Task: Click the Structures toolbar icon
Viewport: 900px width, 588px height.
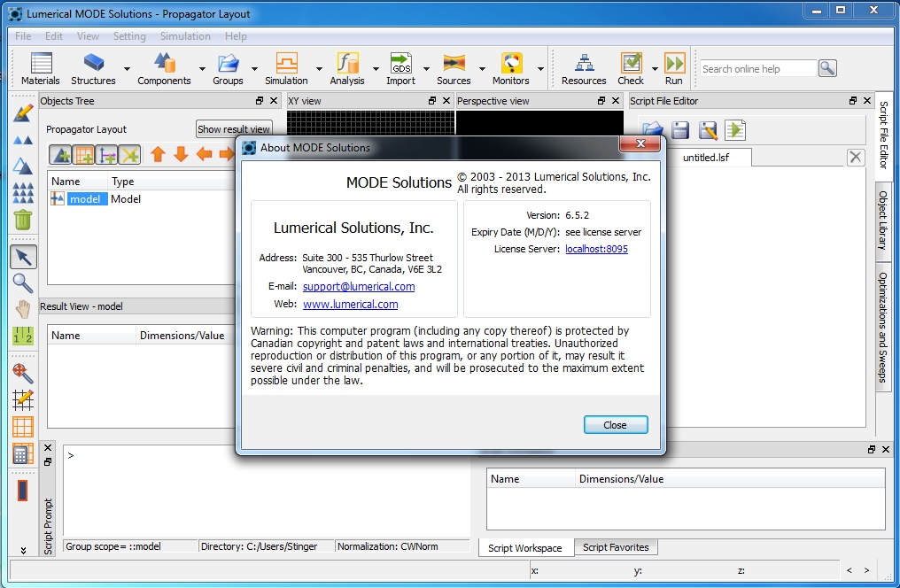Action: pos(94,62)
